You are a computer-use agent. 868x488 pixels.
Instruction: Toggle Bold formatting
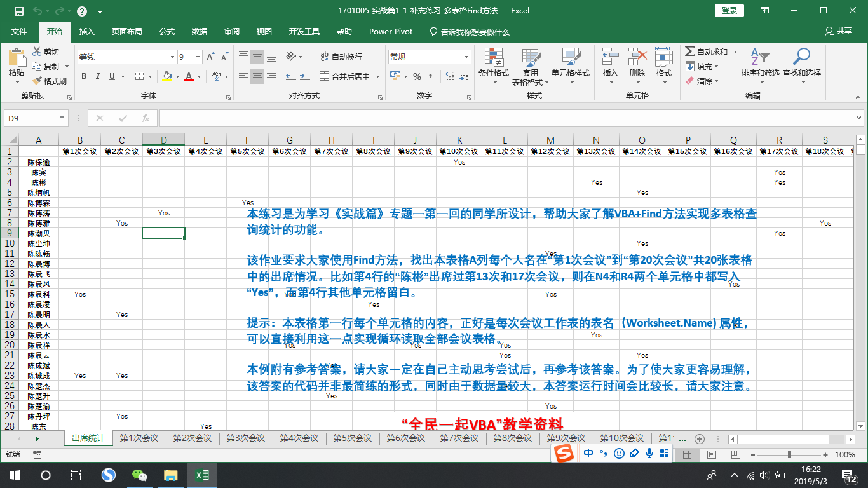click(x=83, y=76)
